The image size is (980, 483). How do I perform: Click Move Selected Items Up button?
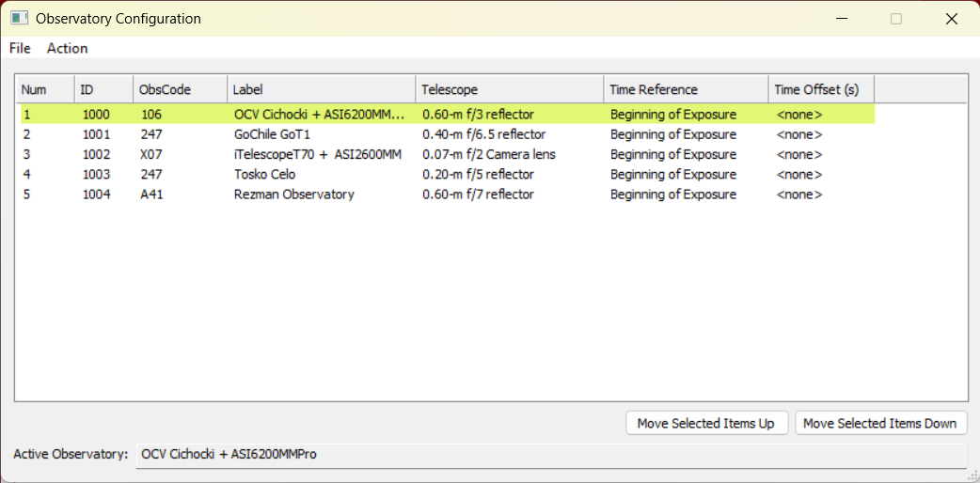point(706,423)
